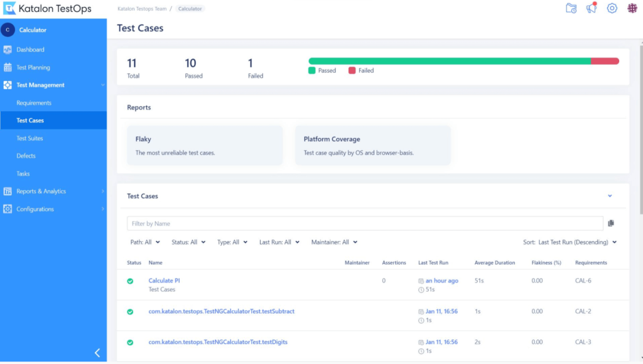The height and width of the screenshot is (364, 643).
Task: Click the passed status icon for testDigits
Action: (130, 342)
